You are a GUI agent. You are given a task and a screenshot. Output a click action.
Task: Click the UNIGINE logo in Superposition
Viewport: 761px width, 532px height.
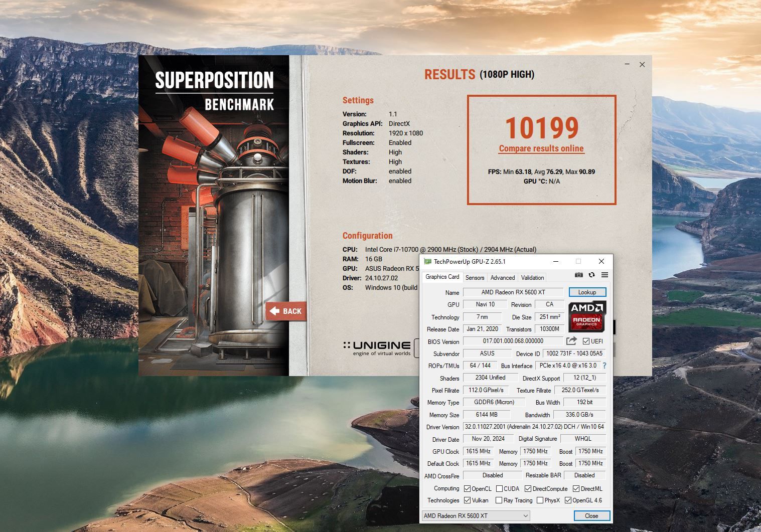click(x=377, y=348)
